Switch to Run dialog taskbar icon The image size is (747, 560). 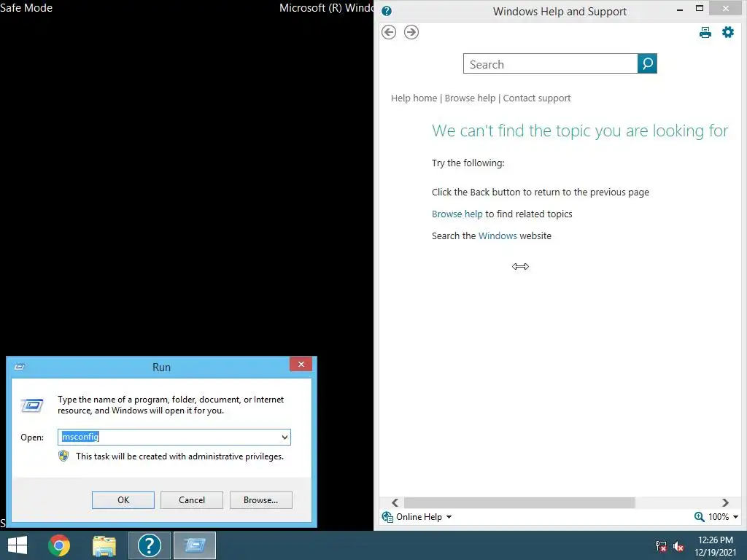tap(194, 545)
